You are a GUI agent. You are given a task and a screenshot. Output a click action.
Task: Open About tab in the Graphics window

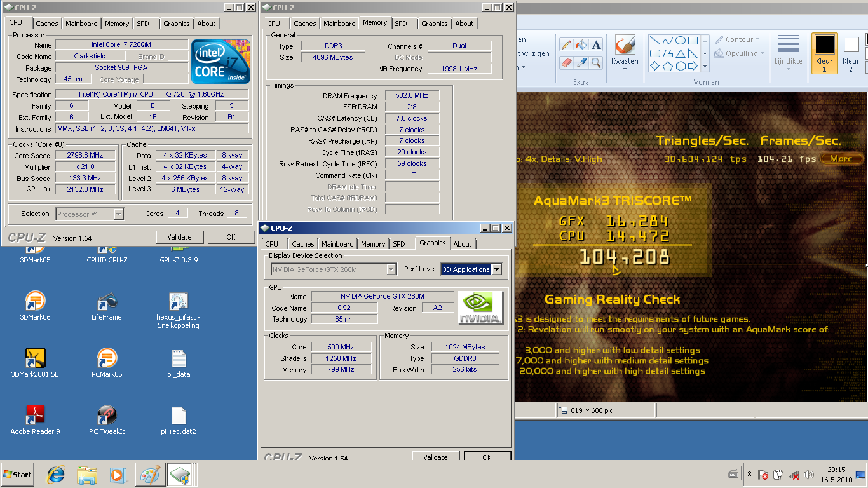pyautogui.click(x=463, y=244)
